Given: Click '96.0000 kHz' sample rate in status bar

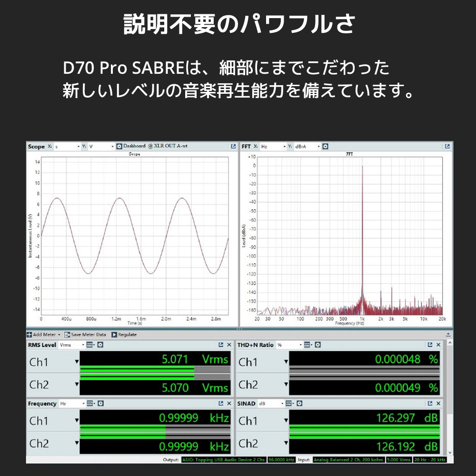Looking at the screenshot, I should pyautogui.click(x=281, y=460).
